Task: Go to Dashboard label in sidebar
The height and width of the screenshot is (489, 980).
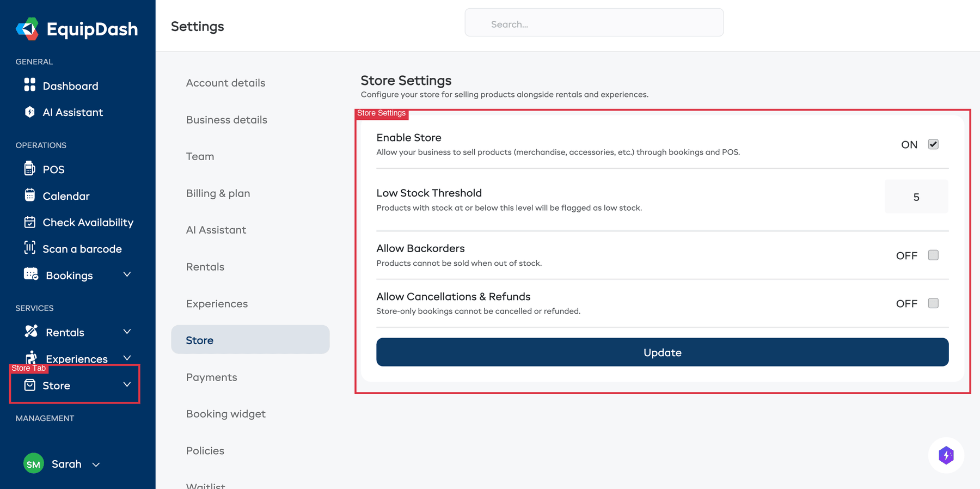Action: tap(71, 86)
